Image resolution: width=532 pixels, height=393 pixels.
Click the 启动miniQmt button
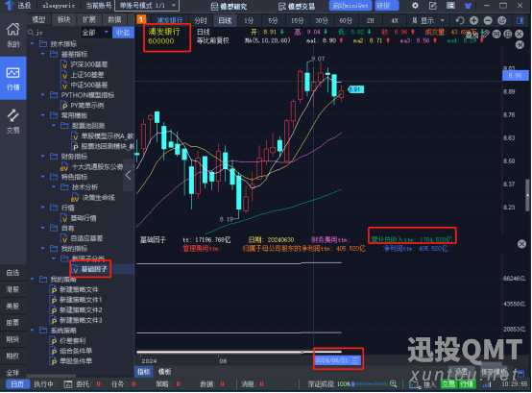(351, 6)
